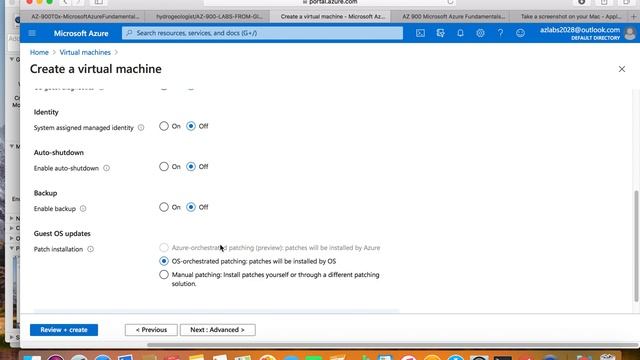Open the Azure portal hamburger menu
Viewport: 640px width, 360px height.
tap(32, 33)
